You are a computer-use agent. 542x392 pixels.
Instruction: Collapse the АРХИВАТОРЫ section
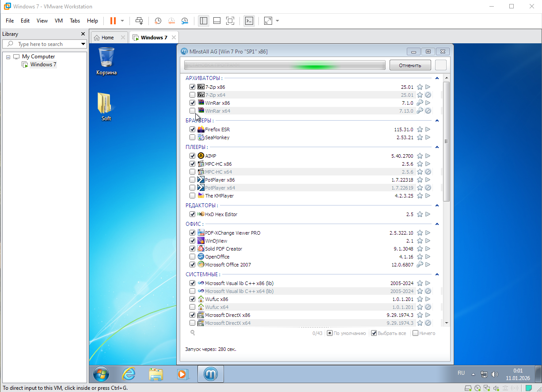pyautogui.click(x=437, y=78)
